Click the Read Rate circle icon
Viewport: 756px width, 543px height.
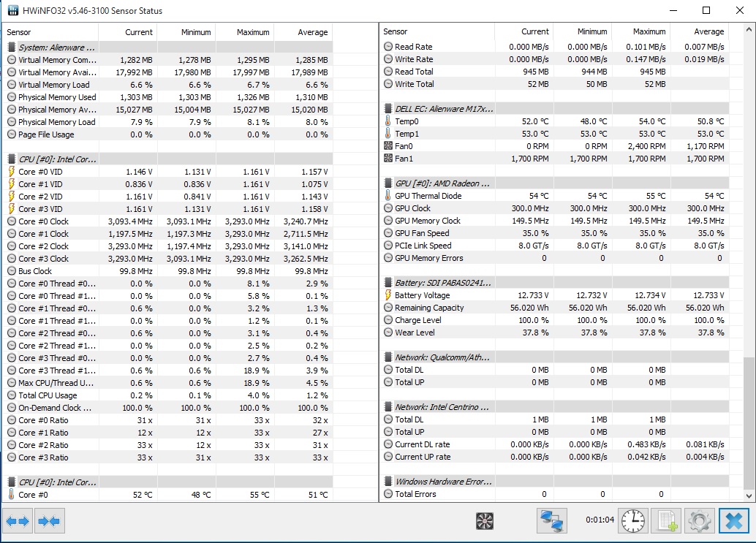coord(388,46)
